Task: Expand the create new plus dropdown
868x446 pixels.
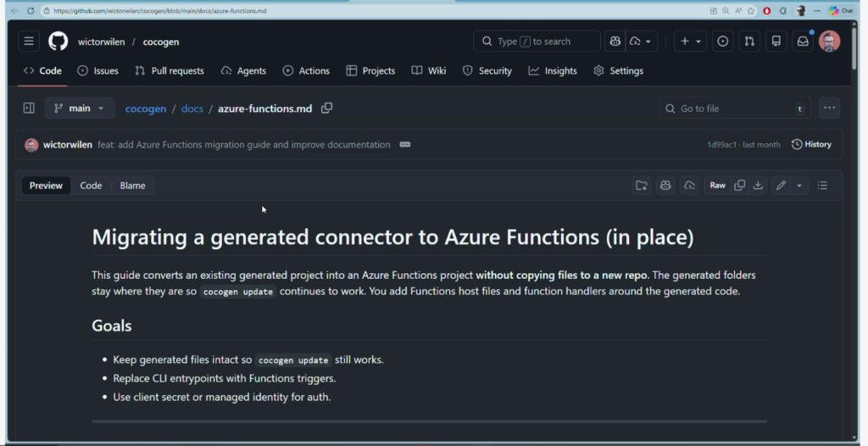Action: click(690, 42)
